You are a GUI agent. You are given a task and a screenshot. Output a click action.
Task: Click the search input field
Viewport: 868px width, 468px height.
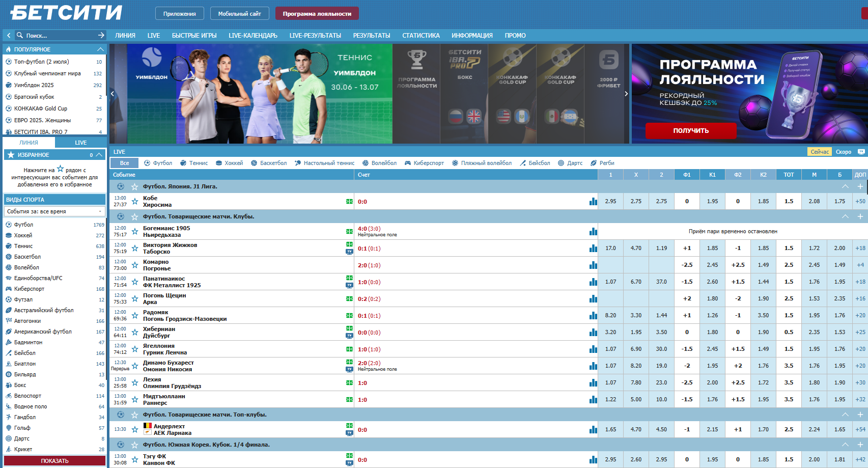coord(60,35)
